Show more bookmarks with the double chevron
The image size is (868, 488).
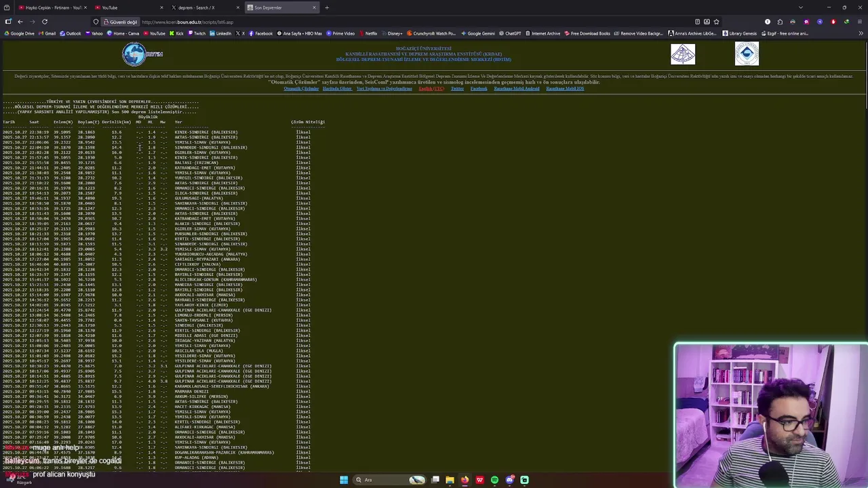pos(860,33)
